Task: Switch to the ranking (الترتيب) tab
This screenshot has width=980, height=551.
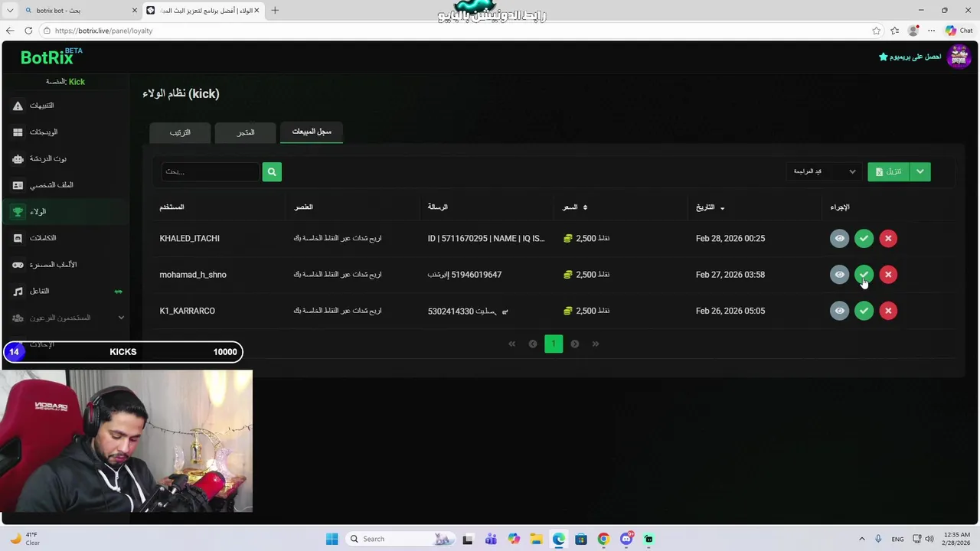Action: click(180, 132)
